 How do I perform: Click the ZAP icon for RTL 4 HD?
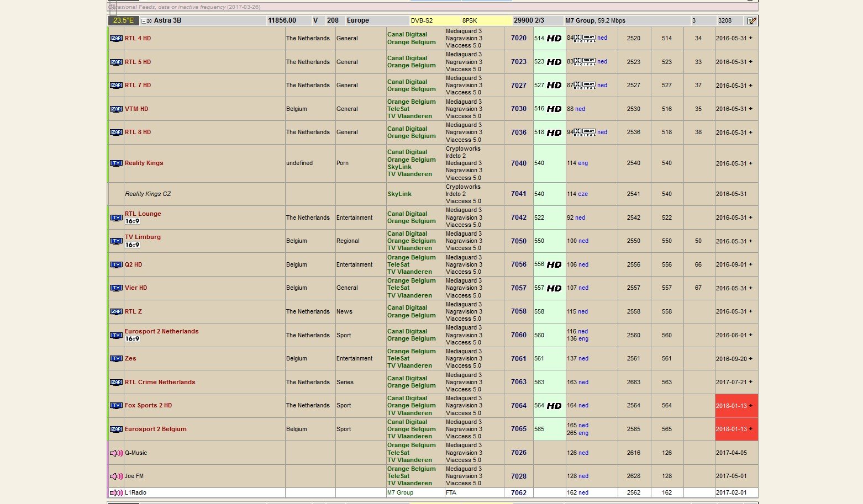click(x=116, y=39)
